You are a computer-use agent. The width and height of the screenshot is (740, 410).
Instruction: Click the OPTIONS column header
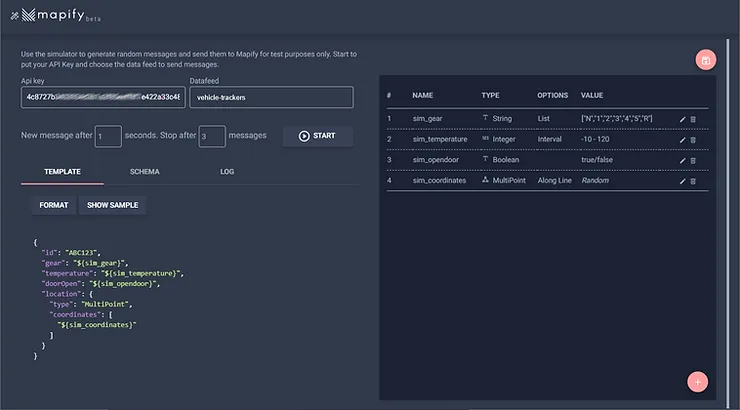[x=552, y=95]
